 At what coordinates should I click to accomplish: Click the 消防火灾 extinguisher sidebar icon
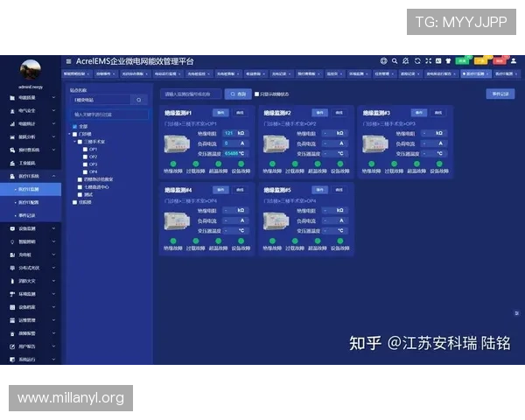[12, 281]
